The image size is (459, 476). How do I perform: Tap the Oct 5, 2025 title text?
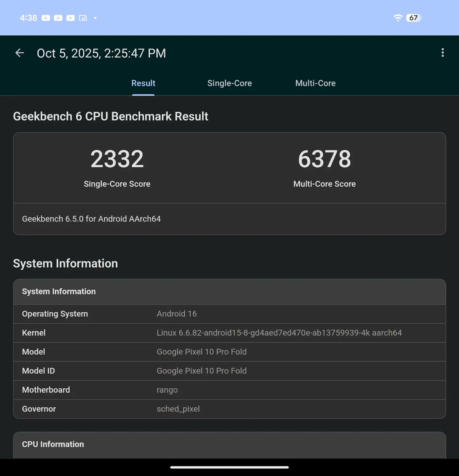click(x=102, y=53)
